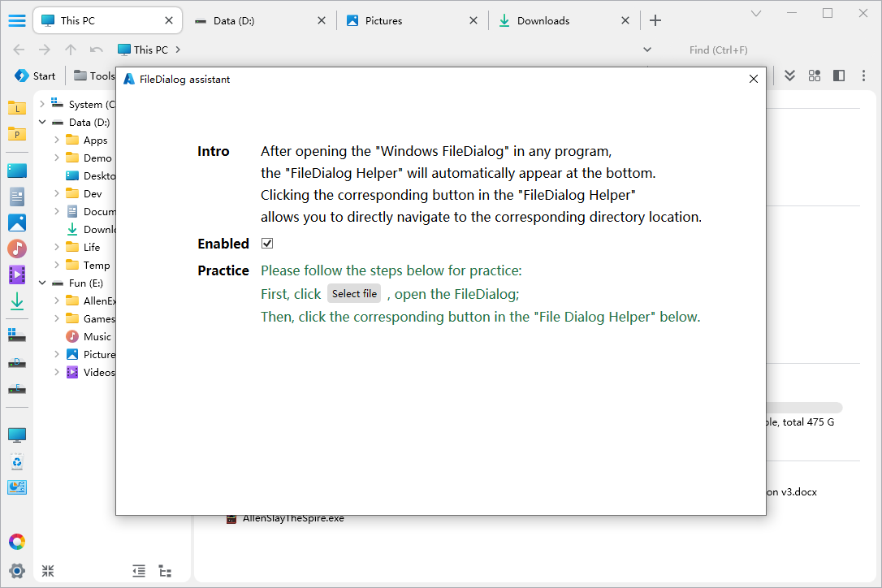Click the collapse-all arrows icon at bottom
The image size is (882, 588).
click(48, 571)
